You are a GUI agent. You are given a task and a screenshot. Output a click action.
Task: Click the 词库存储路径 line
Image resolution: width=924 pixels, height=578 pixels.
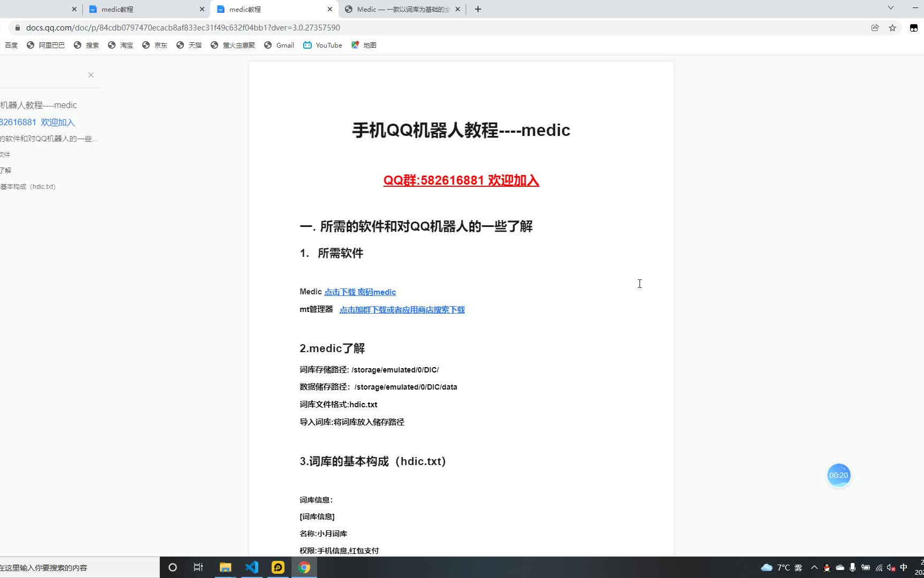tap(369, 370)
